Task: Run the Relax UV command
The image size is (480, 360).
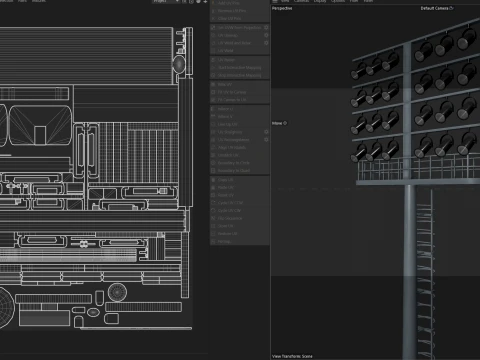Action: tap(239, 84)
